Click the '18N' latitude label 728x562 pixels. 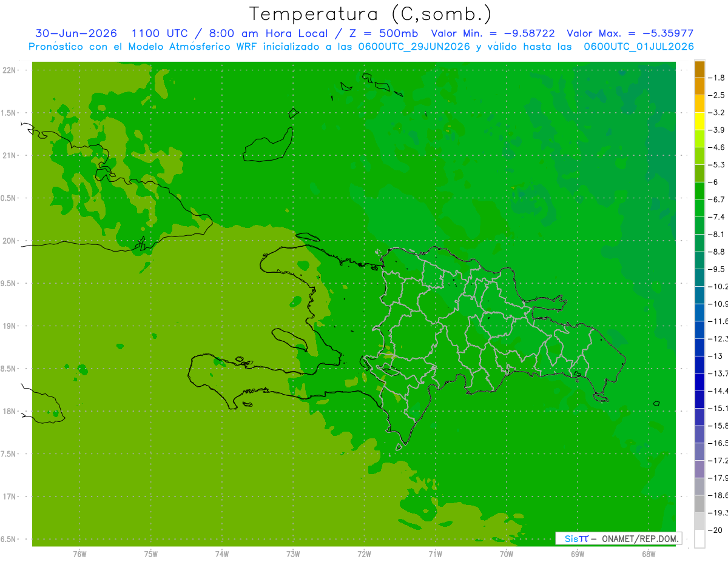(9, 412)
